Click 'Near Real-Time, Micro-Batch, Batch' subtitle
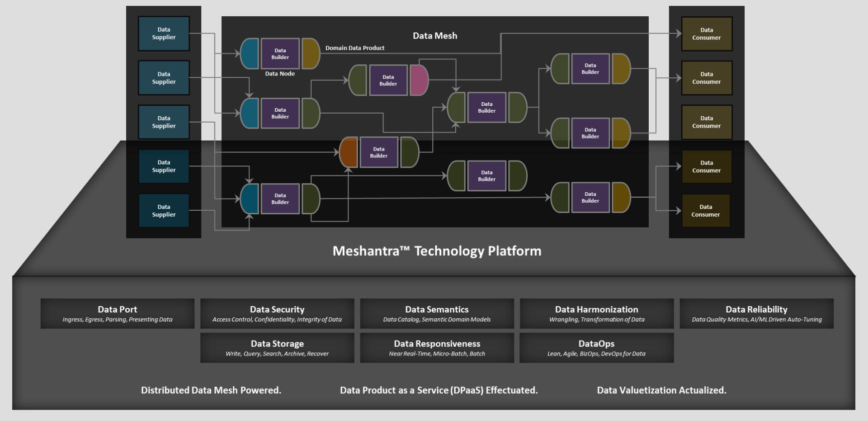868x421 pixels. point(437,354)
